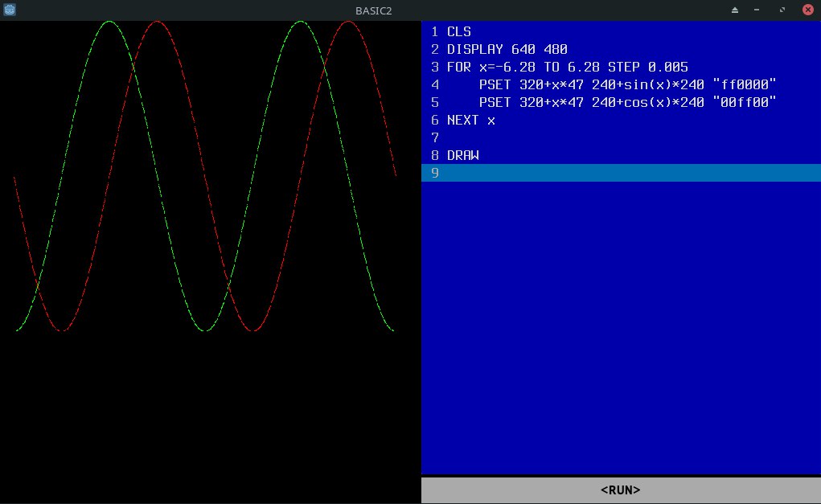Click the BASIC2 window title
Viewport: 821px width, 504px height.
coord(373,10)
